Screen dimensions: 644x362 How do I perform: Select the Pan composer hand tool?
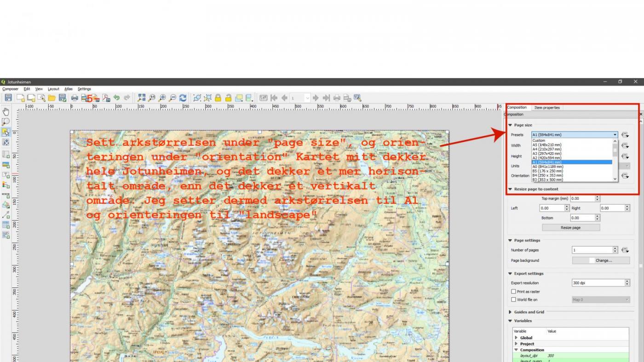6,111
